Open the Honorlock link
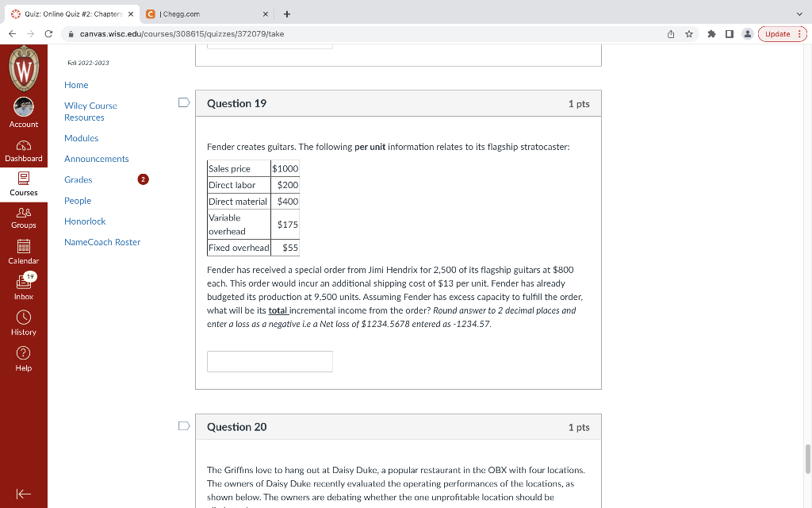This screenshot has width=812, height=508. 85,221
